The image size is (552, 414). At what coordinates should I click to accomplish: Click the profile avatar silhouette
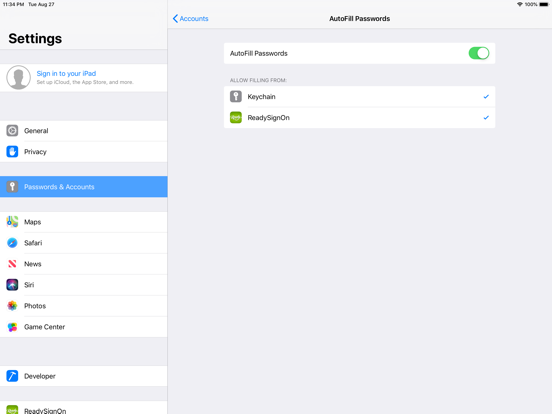(x=18, y=77)
